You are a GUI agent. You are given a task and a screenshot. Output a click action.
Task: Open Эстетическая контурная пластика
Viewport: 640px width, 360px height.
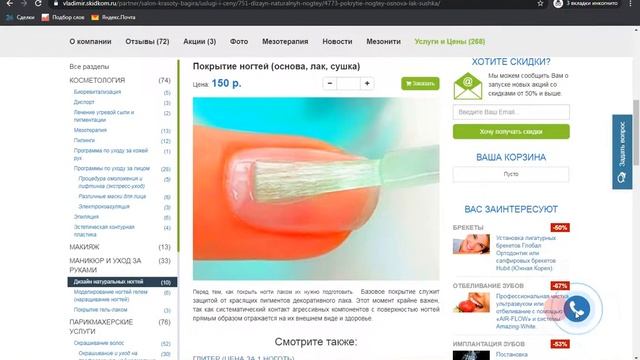[x=104, y=231]
